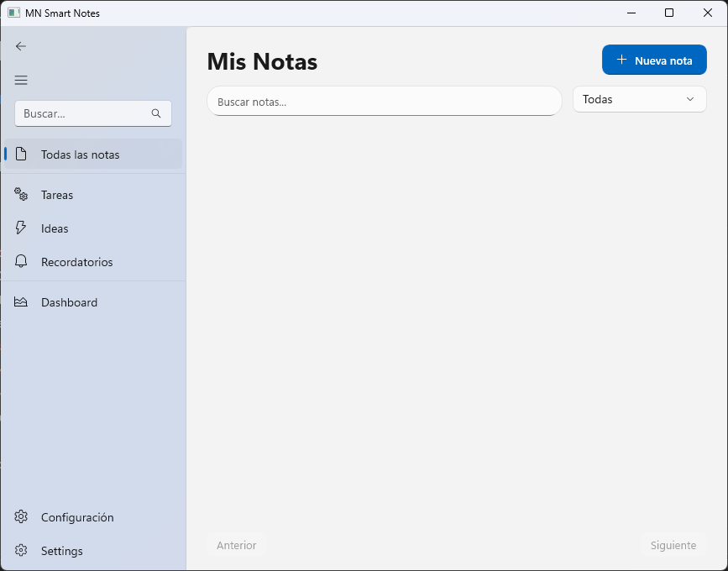Click the lightning icon beside Ideas

(20, 228)
